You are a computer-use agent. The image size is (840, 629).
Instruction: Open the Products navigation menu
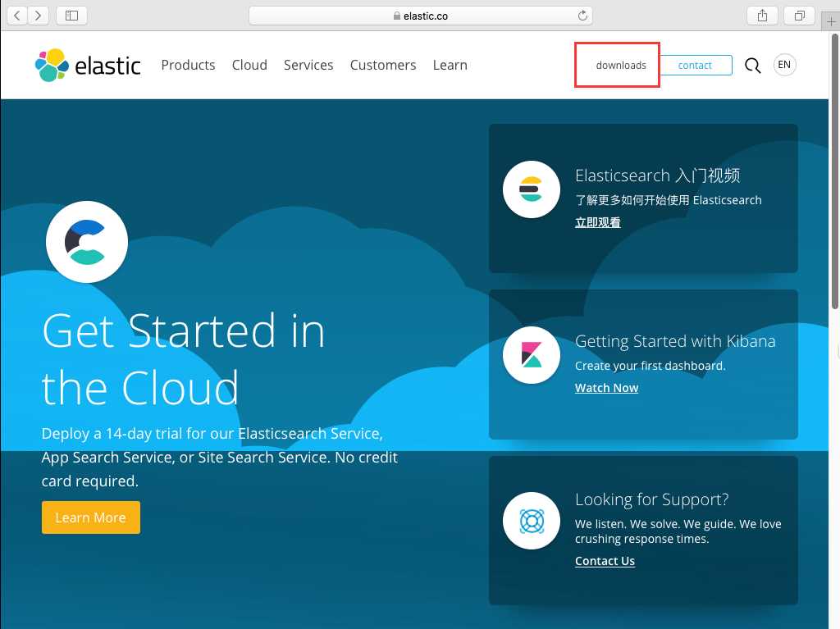[x=188, y=65]
